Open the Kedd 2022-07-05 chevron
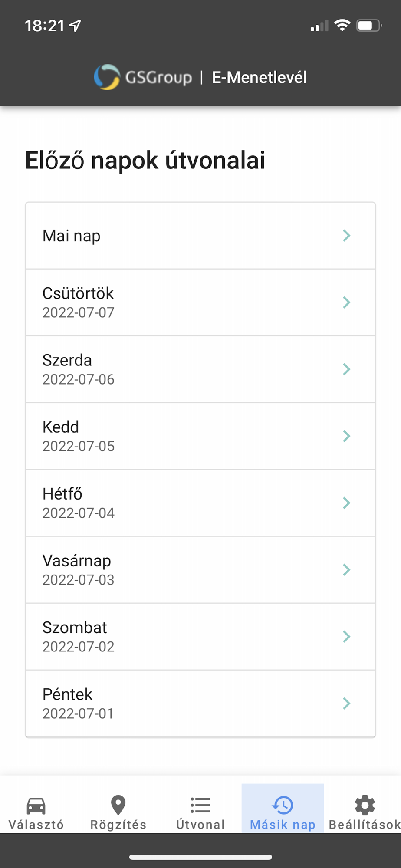 click(346, 436)
